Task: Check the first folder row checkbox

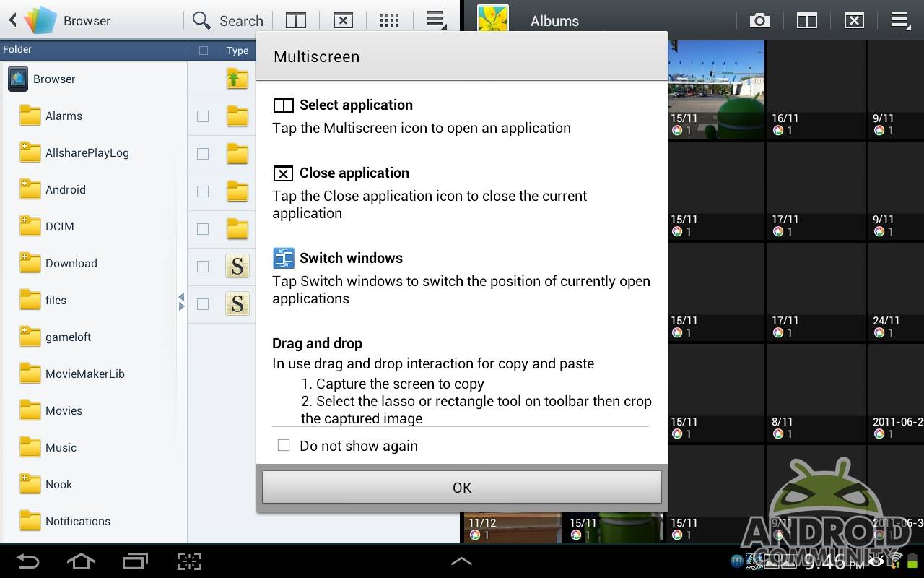Action: point(203,116)
